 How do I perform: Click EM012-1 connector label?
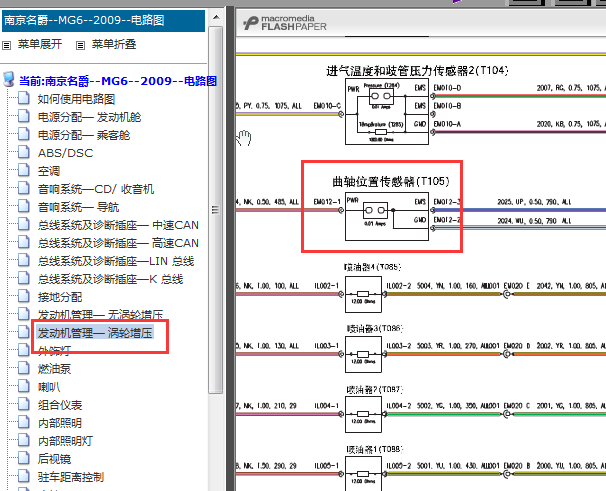tap(327, 202)
